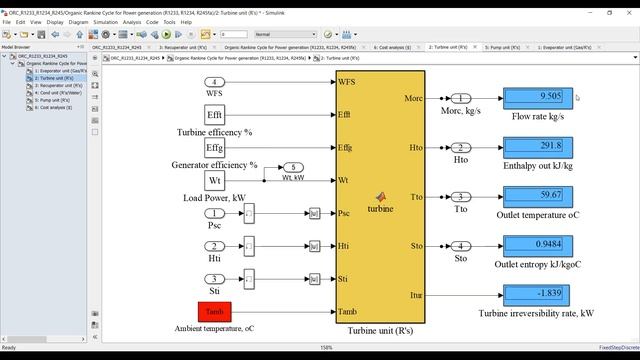The image size is (640, 360).
Task: Select 1: Evaporator unit in Model Browser
Action: (58, 71)
